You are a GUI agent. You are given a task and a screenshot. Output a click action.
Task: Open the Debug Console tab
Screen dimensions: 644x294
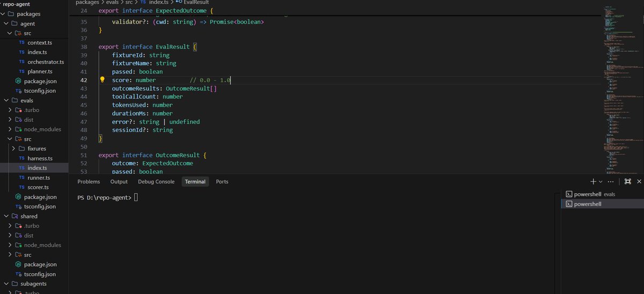pyautogui.click(x=156, y=182)
